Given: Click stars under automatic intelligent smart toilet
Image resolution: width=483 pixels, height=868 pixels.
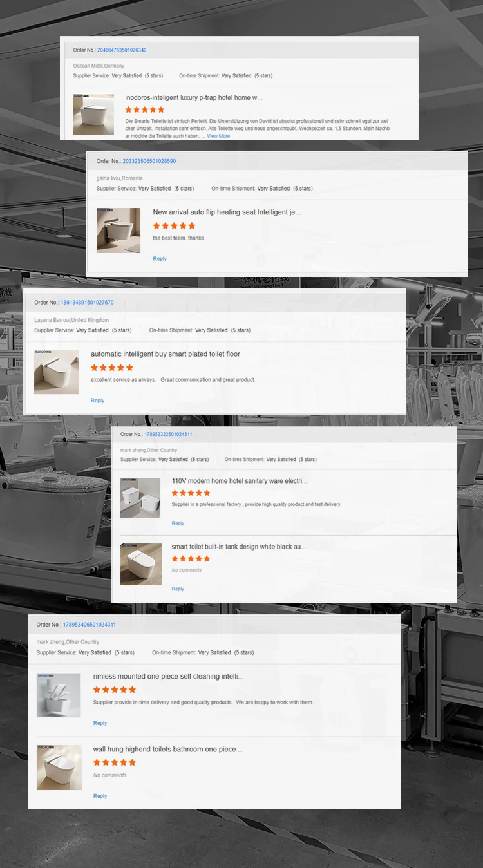Looking at the screenshot, I should pos(112,368).
